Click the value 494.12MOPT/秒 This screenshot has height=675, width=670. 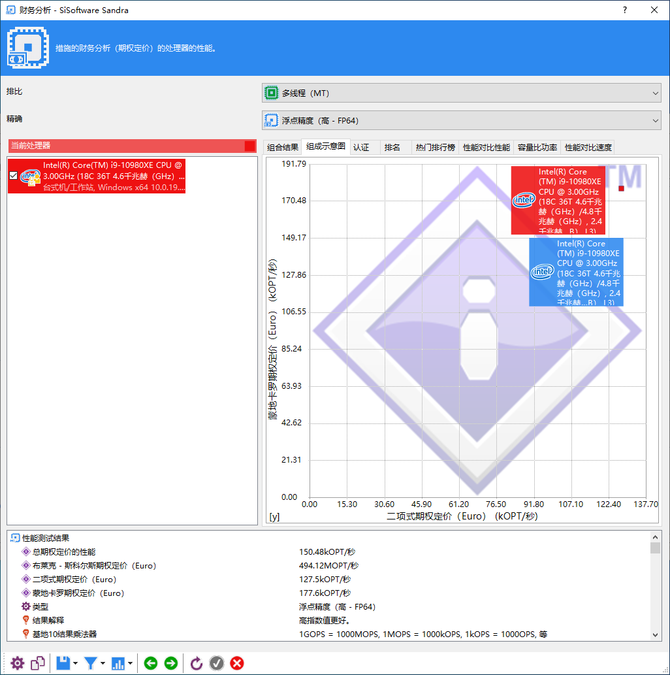(x=329, y=565)
